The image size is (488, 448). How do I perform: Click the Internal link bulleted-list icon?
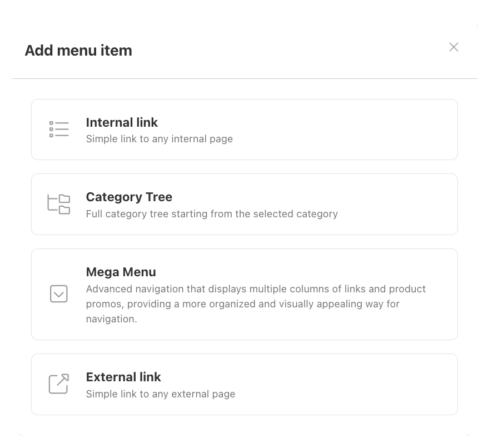pyautogui.click(x=59, y=129)
